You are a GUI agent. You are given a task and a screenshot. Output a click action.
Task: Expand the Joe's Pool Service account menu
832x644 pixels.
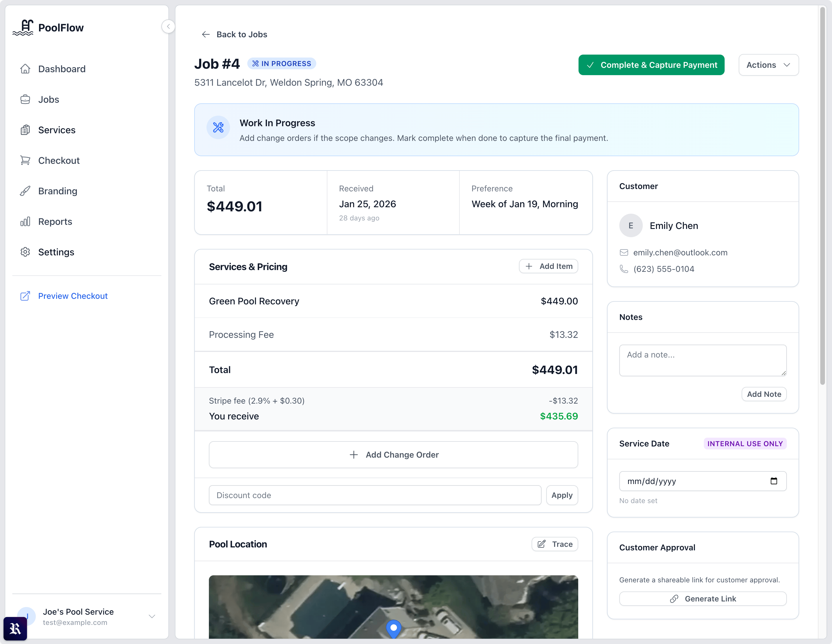point(152,616)
